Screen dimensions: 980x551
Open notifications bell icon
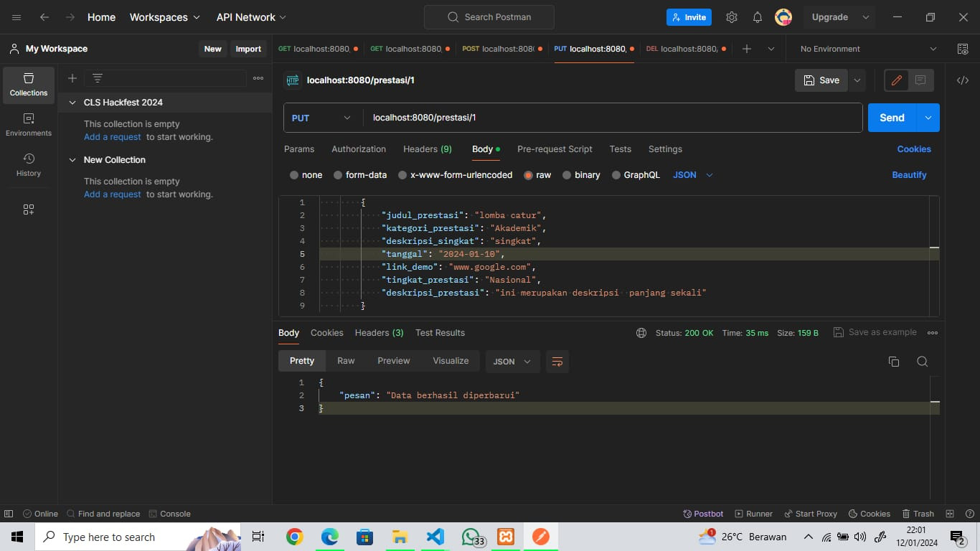[758, 17]
